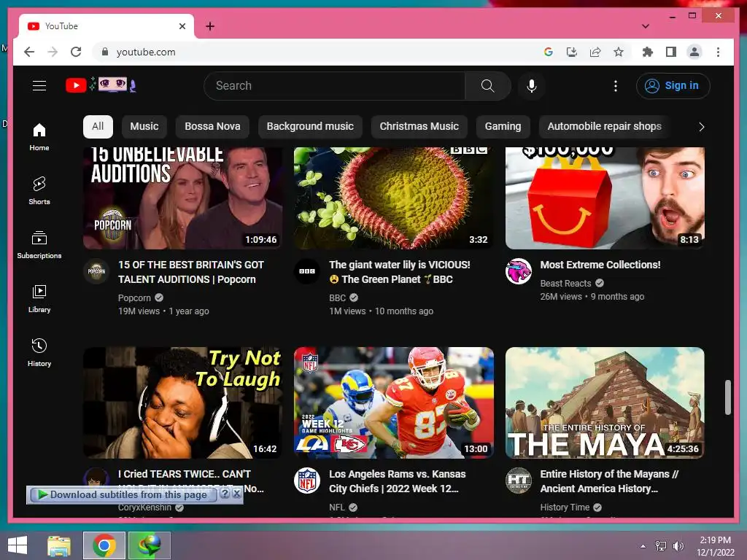747x560 pixels.
Task: Select the Bossa Nova chip
Action: (212, 126)
